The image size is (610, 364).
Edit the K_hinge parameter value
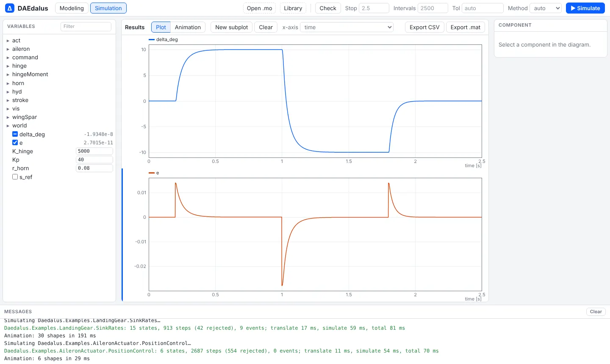pos(94,151)
